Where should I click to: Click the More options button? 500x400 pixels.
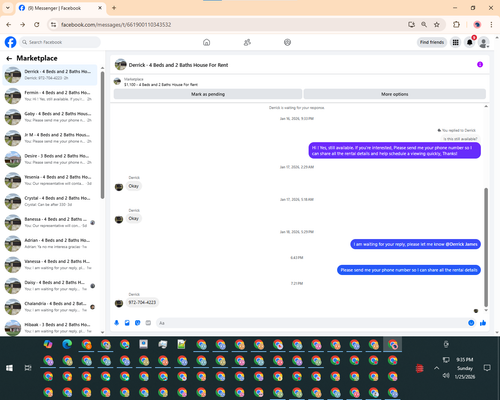[x=395, y=94]
